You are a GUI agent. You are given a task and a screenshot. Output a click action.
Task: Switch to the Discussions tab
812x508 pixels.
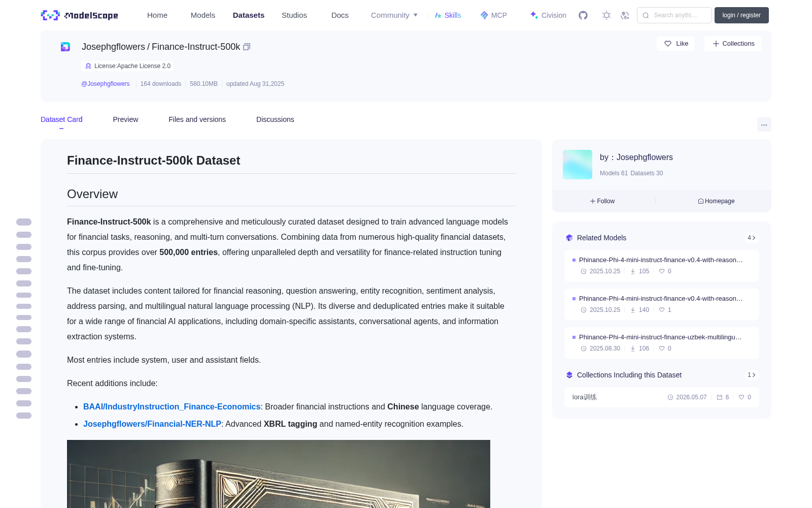click(x=275, y=119)
